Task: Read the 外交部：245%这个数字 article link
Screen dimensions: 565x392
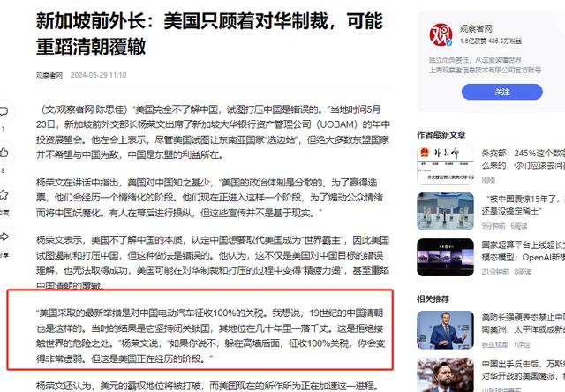Action: tap(524, 159)
